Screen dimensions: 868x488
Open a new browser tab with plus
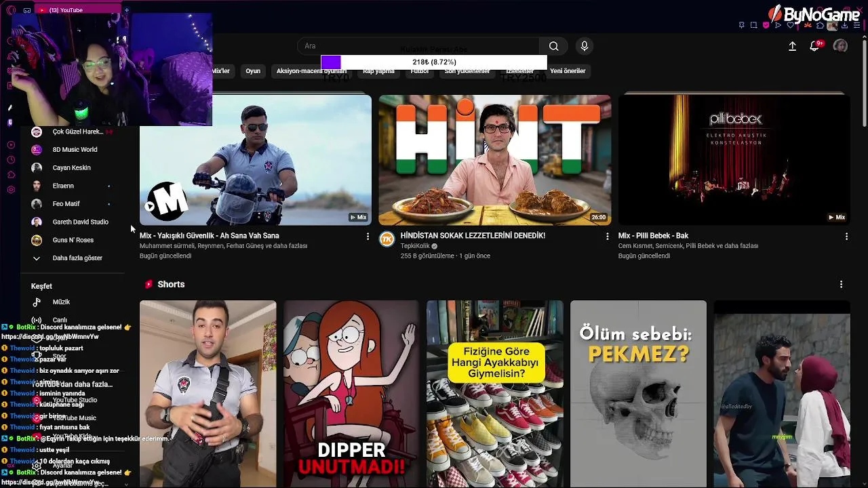coord(126,10)
